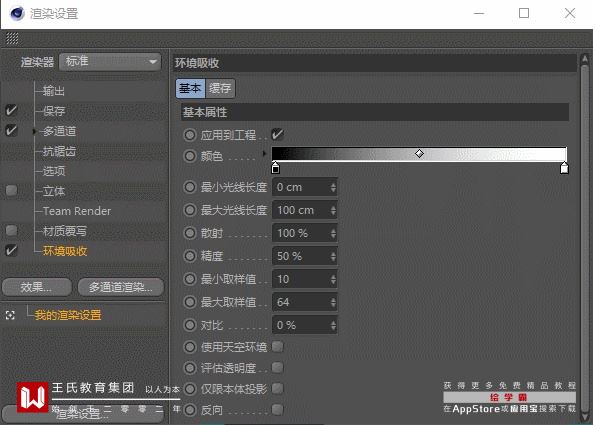
Task: Click the 最大取样值 stepper arrows
Action: [333, 302]
